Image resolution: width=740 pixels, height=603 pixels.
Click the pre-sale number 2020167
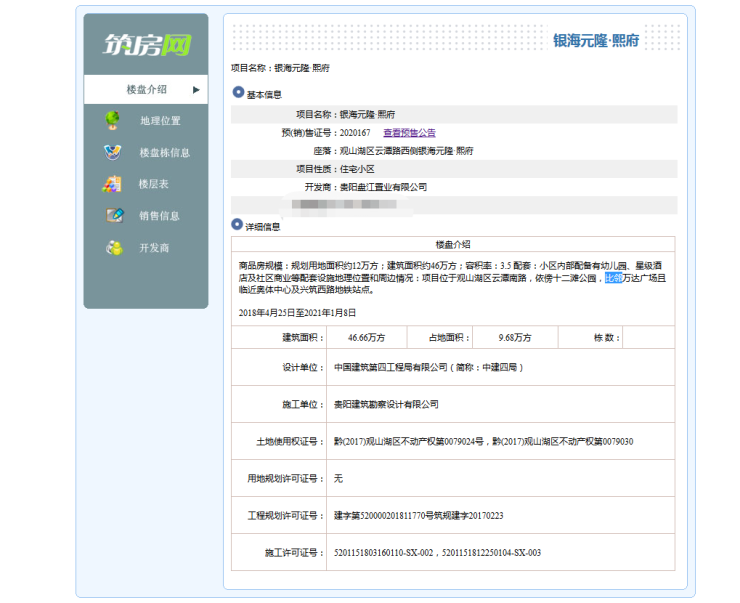pyautogui.click(x=355, y=133)
